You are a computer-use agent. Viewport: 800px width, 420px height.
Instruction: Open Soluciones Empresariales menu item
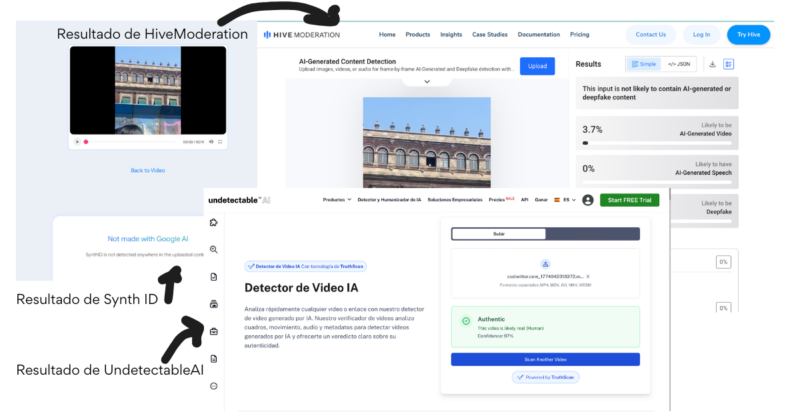[455, 200]
